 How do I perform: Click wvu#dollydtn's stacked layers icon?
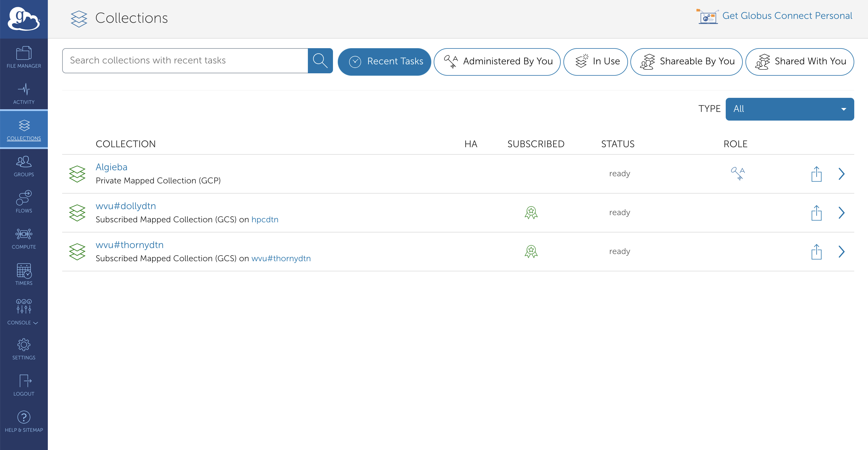77,213
